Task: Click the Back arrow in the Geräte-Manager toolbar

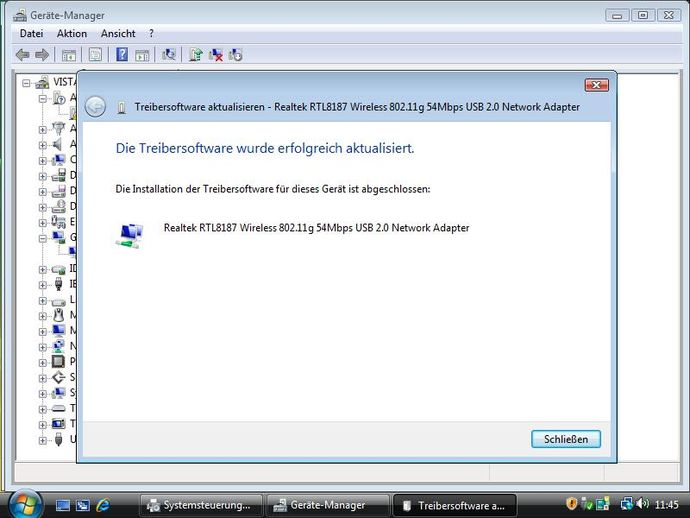Action: [x=22, y=55]
